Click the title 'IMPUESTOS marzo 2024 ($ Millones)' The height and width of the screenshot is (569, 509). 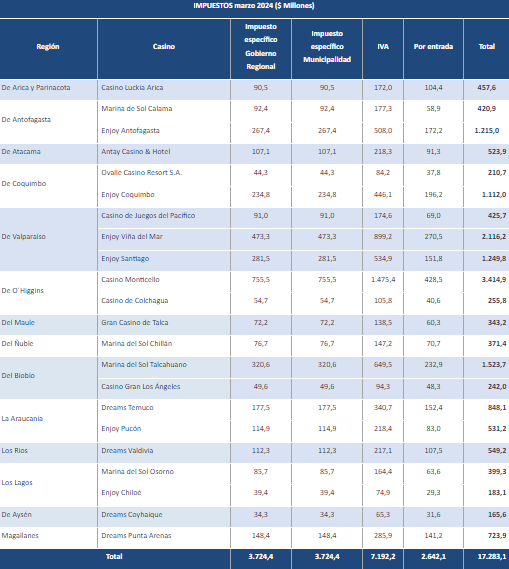pyautogui.click(x=254, y=5)
